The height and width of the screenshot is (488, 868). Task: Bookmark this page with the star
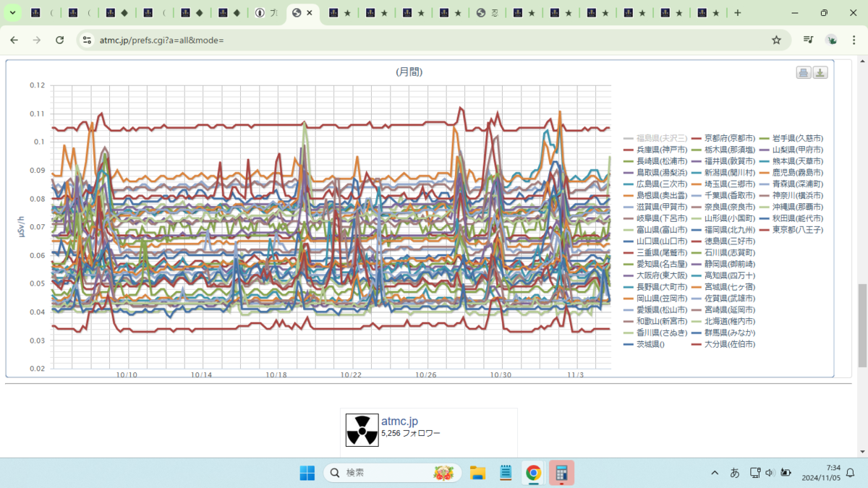(x=776, y=40)
